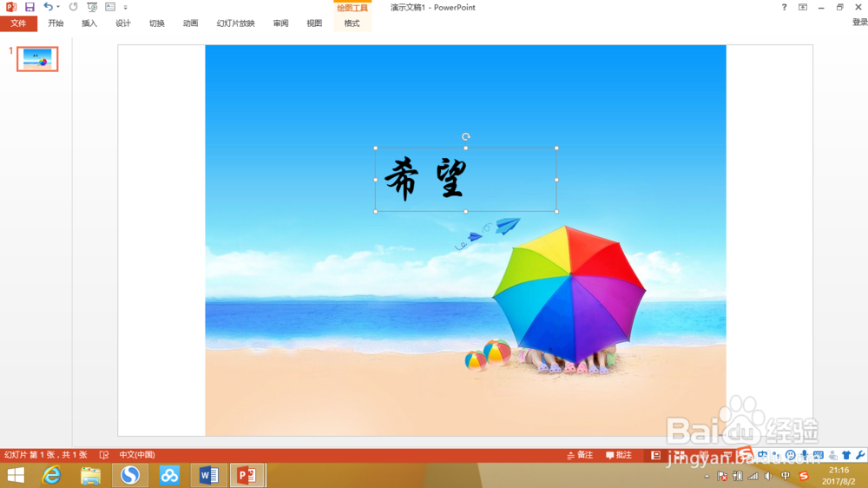Open the Undo history dropdown arrow

point(58,7)
